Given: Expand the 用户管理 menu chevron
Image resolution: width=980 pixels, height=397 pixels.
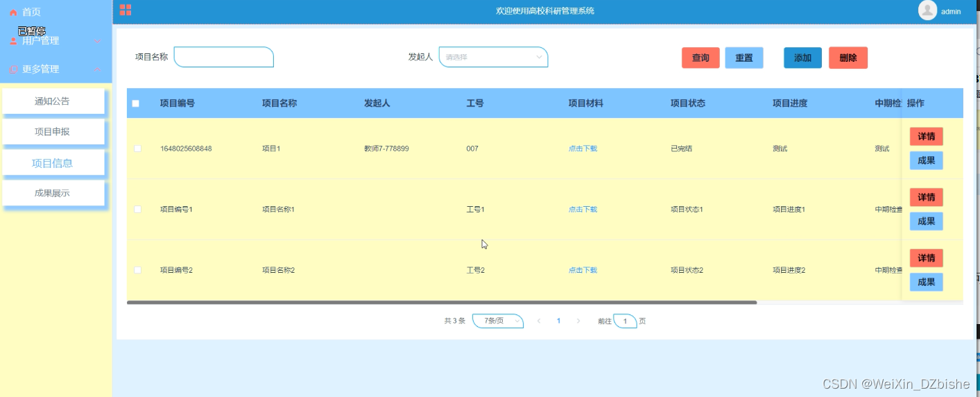Looking at the screenshot, I should [x=97, y=41].
